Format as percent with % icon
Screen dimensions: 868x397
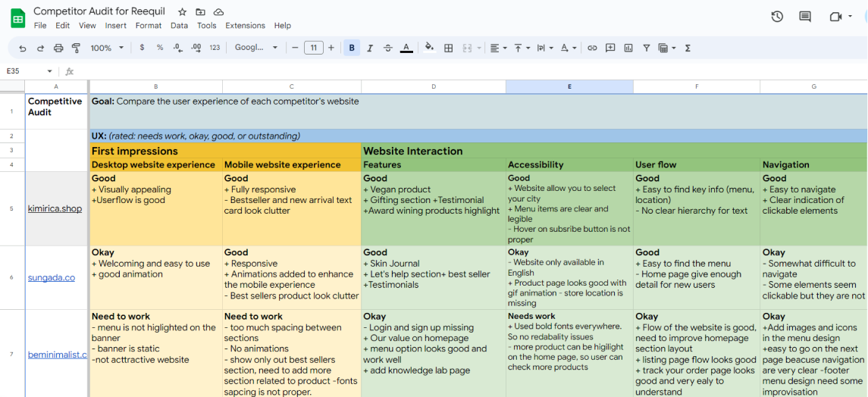[x=160, y=48]
